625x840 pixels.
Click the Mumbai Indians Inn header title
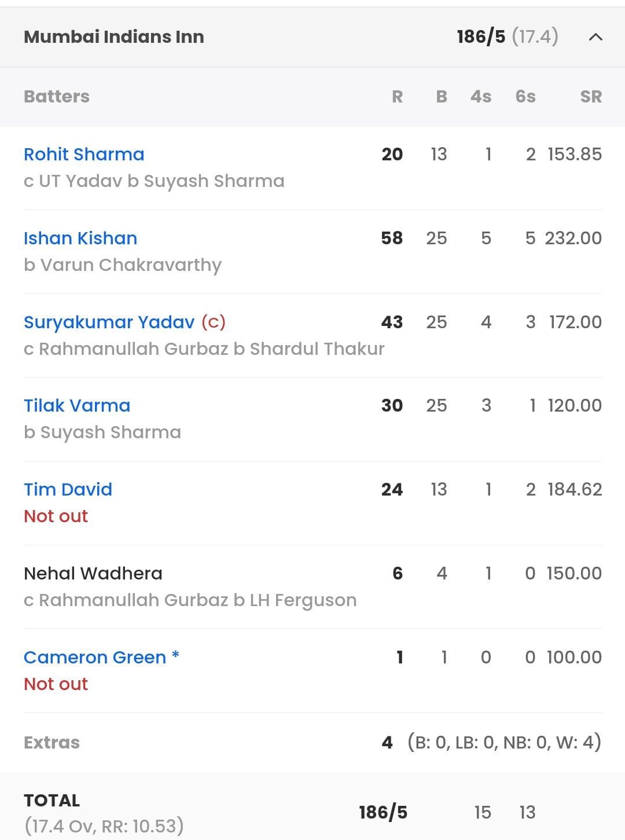113,36
